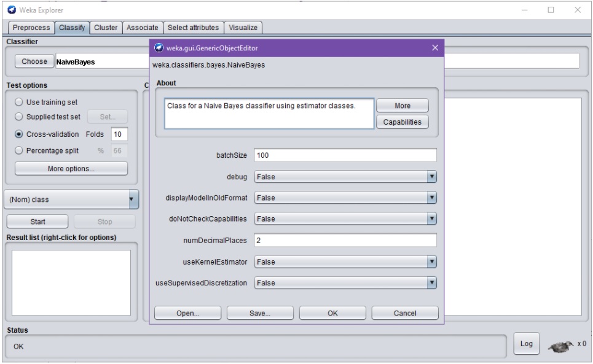Click the Save... button in the dialog

point(260,313)
